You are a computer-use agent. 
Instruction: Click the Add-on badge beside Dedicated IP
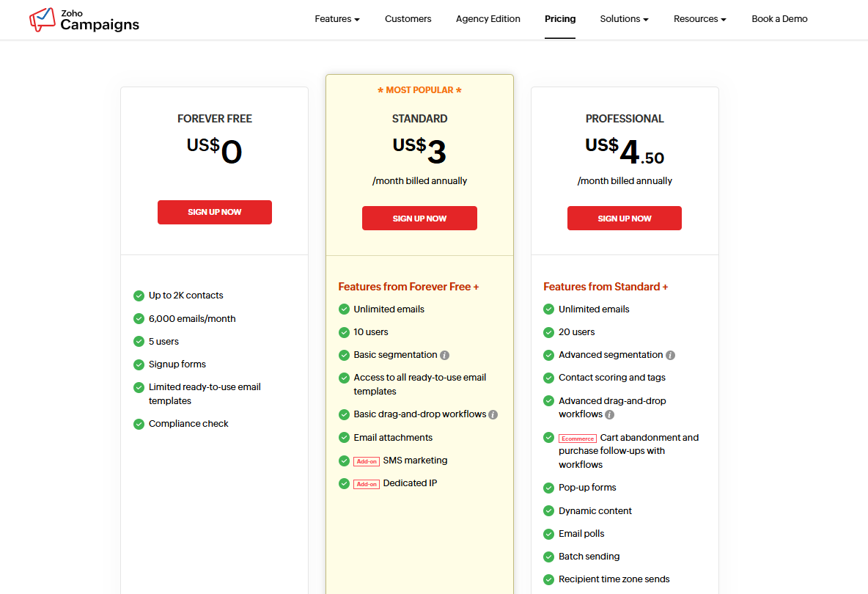367,485
